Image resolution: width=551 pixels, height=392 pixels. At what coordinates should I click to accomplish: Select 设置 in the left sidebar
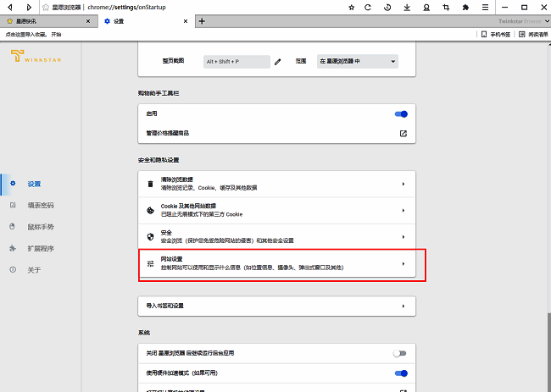pos(34,185)
